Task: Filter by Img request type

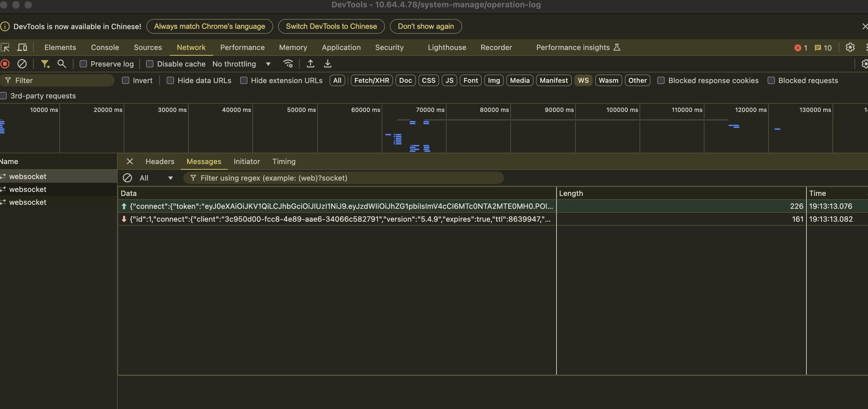Action: (x=494, y=81)
